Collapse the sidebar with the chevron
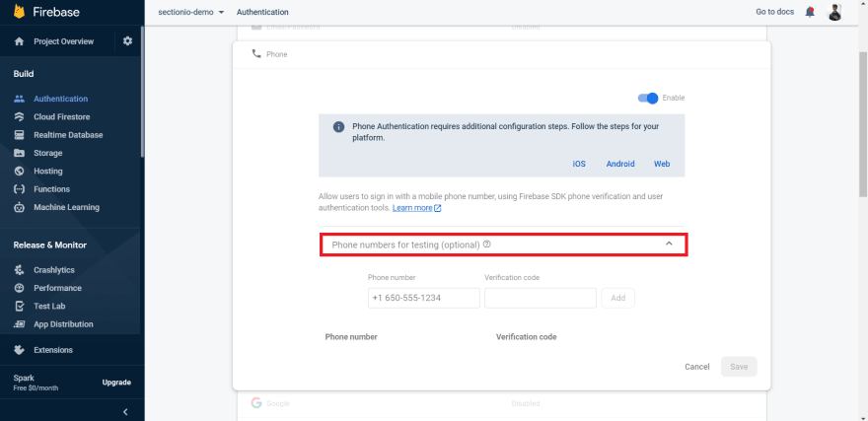The width and height of the screenshot is (868, 421). [x=125, y=411]
